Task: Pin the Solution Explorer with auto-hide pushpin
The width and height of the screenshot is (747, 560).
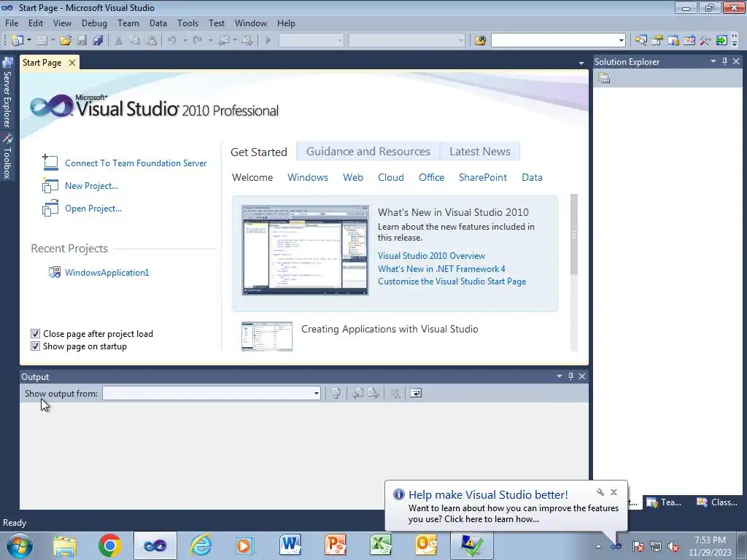Action: [x=724, y=61]
